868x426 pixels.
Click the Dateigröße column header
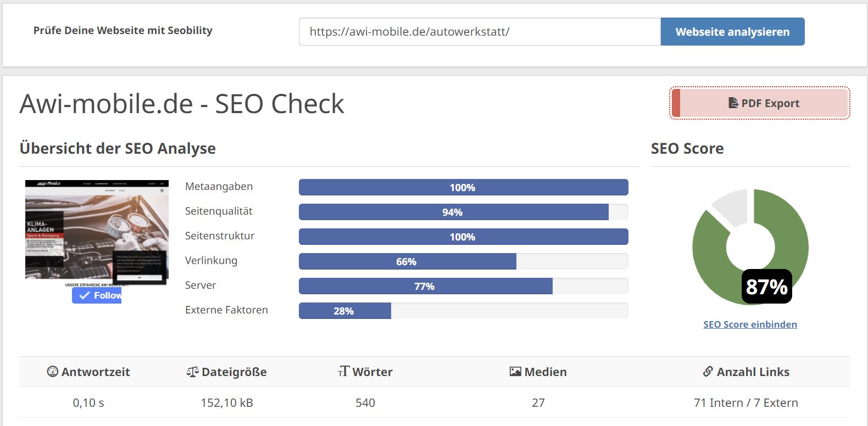226,372
